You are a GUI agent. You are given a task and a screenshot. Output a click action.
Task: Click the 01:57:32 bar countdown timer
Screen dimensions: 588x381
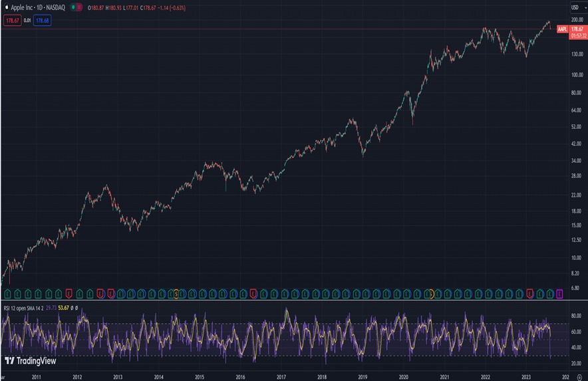click(578, 36)
